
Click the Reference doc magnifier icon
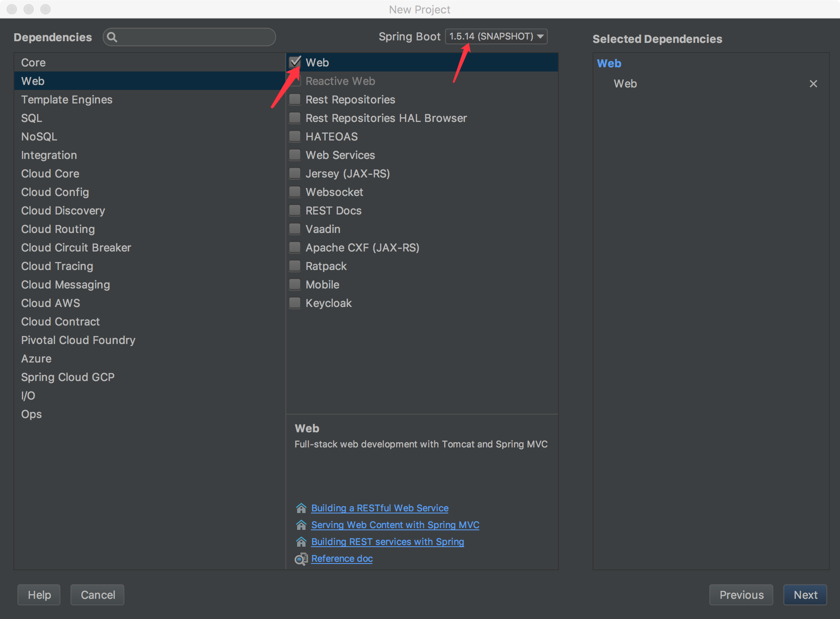301,559
